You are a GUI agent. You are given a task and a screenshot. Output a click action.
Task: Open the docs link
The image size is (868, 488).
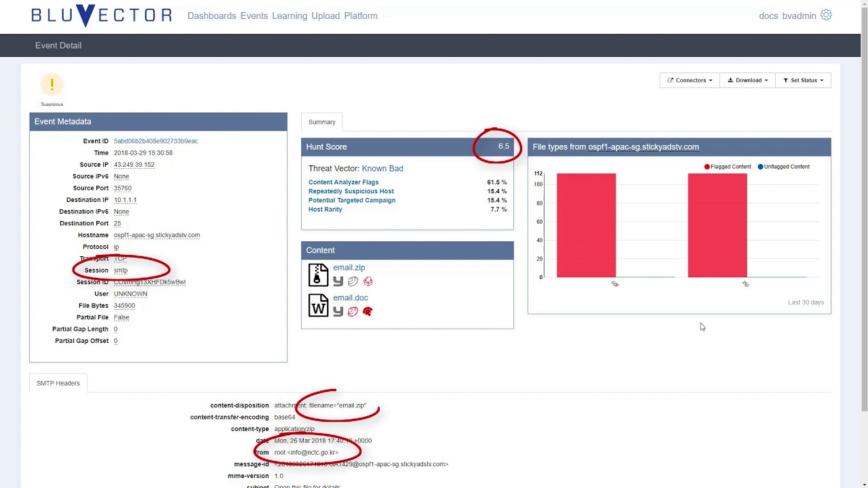[768, 16]
